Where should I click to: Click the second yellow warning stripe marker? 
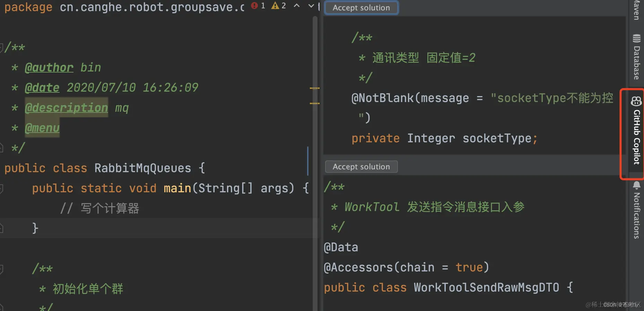coord(315,103)
